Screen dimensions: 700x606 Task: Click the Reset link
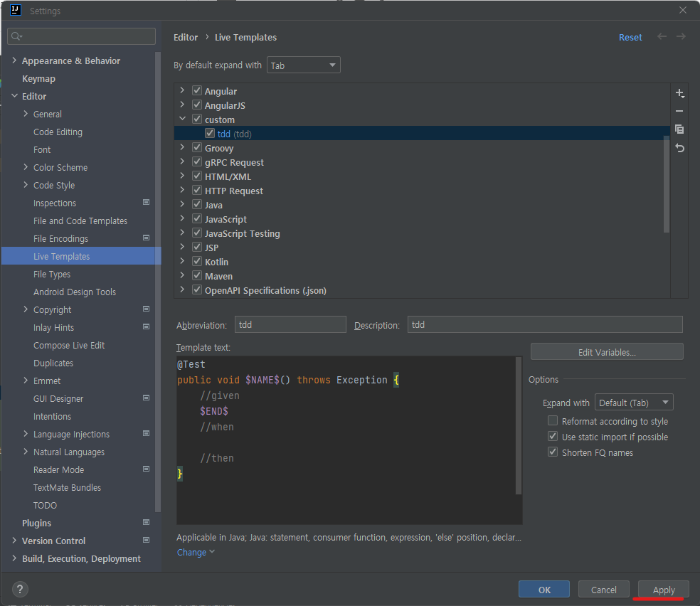click(x=630, y=38)
